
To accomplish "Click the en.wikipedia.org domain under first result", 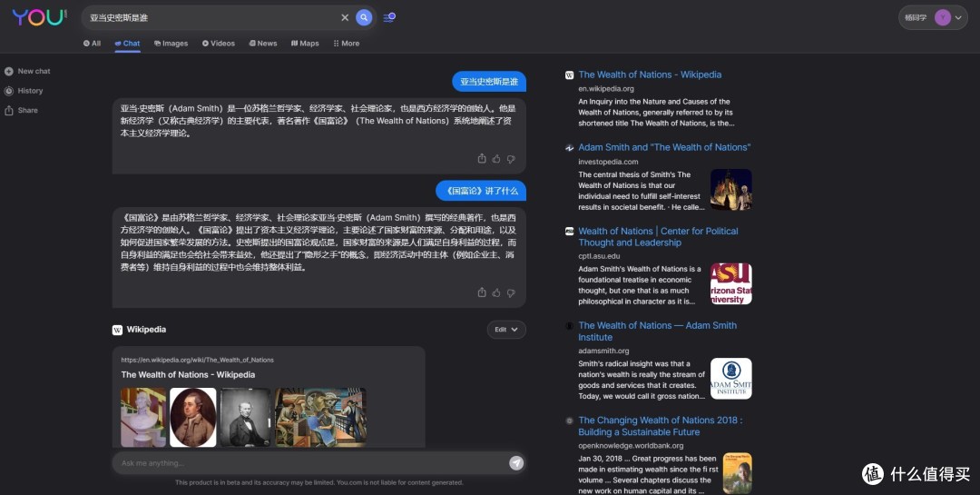I will tap(606, 89).
